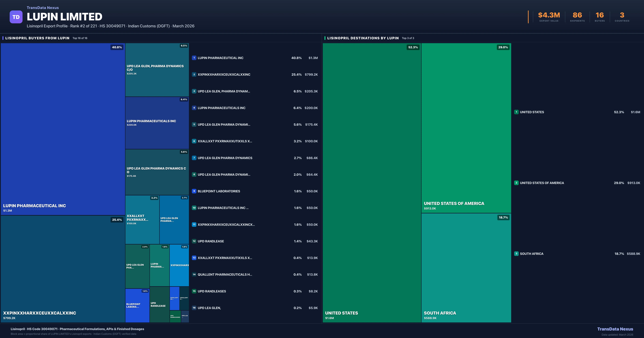Click the TransData Nexus footer link

(615, 329)
